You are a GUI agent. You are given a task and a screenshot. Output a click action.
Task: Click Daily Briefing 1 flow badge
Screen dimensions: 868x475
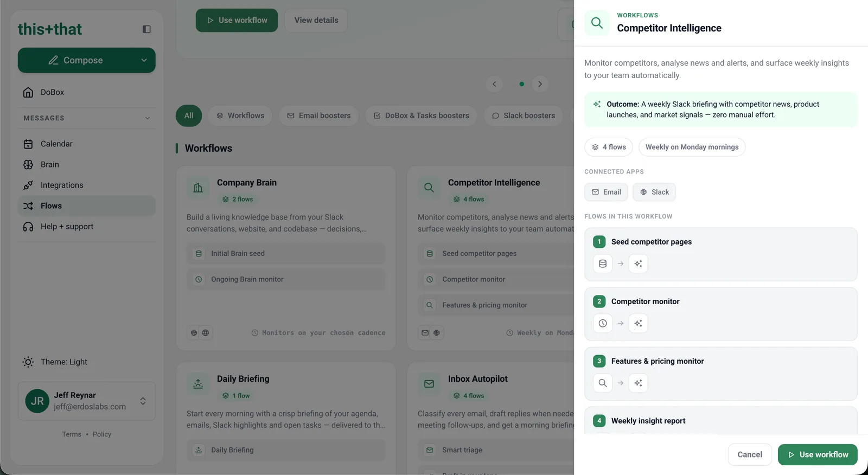236,396
